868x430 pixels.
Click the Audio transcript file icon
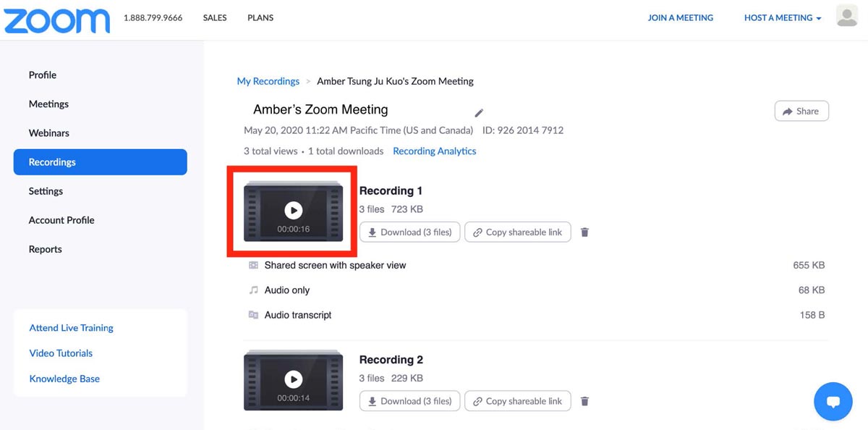click(x=254, y=315)
